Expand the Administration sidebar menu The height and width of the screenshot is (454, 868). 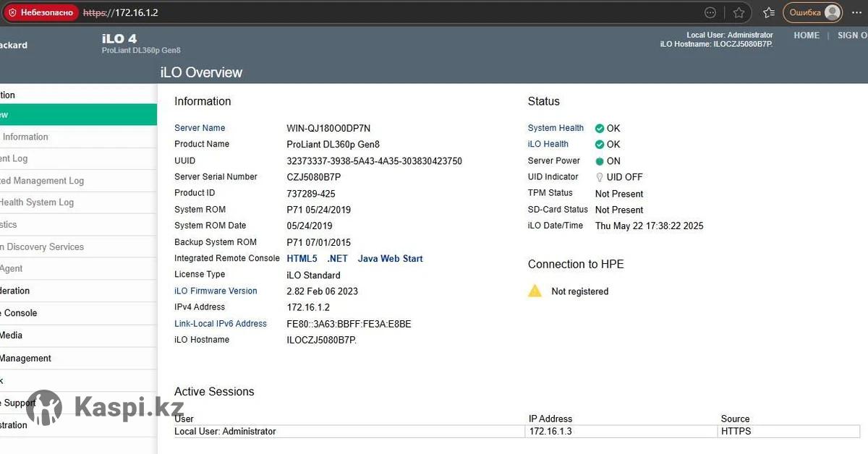coord(78,425)
